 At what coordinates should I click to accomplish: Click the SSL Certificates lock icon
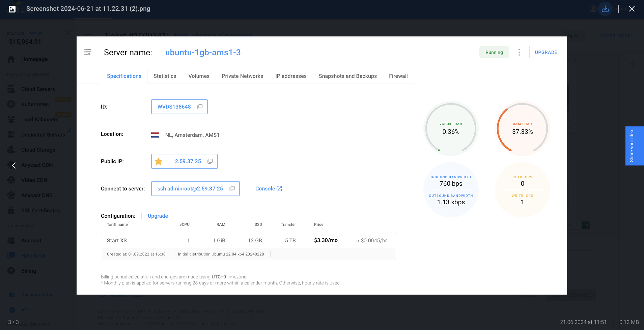[11, 211]
